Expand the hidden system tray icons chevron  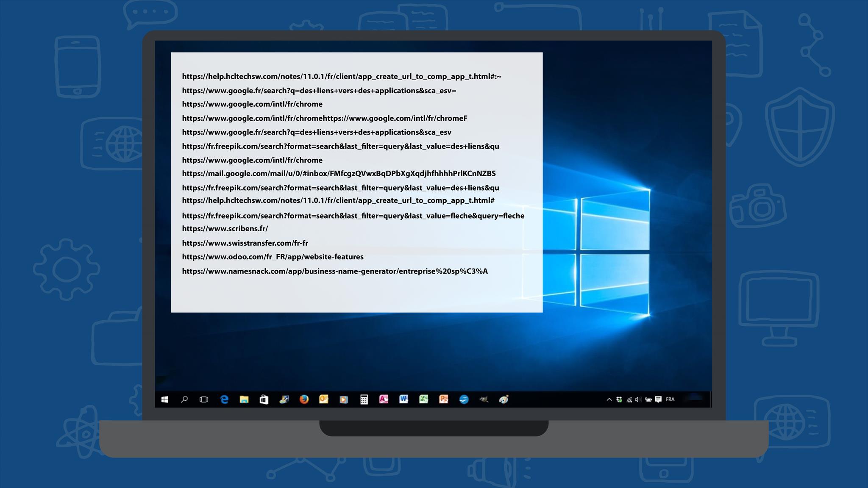point(609,399)
